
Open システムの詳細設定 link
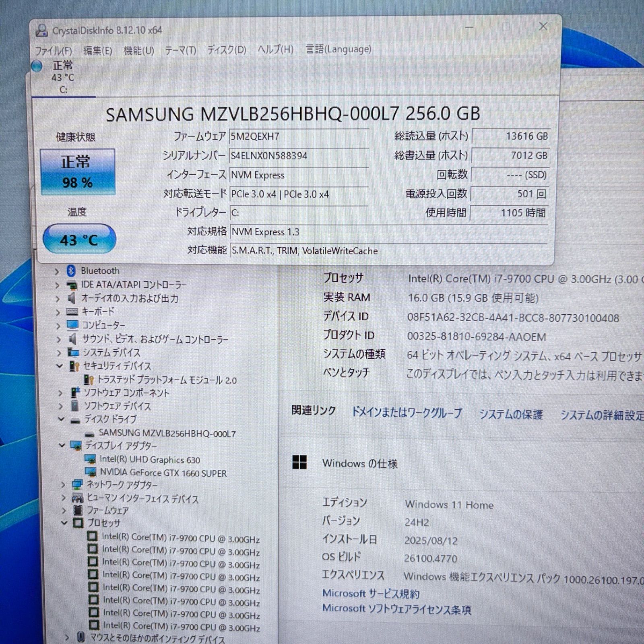(602, 415)
